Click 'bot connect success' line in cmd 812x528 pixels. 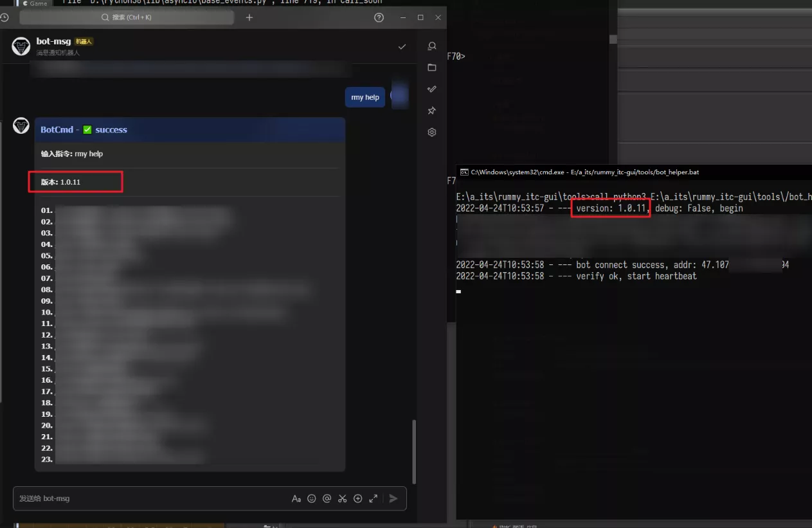622,265
